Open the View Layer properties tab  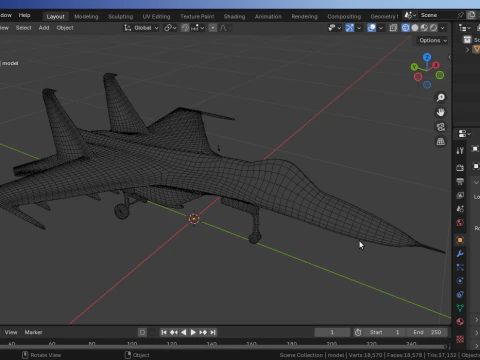point(460,195)
